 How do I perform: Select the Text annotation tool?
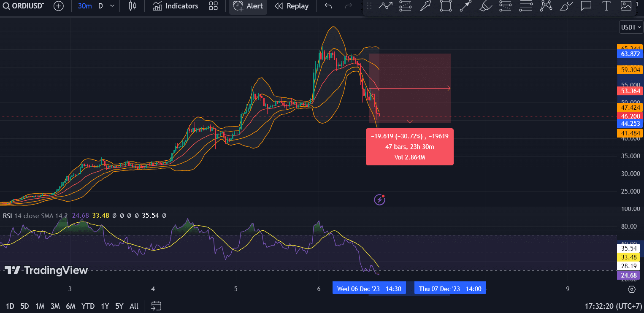coord(606,6)
